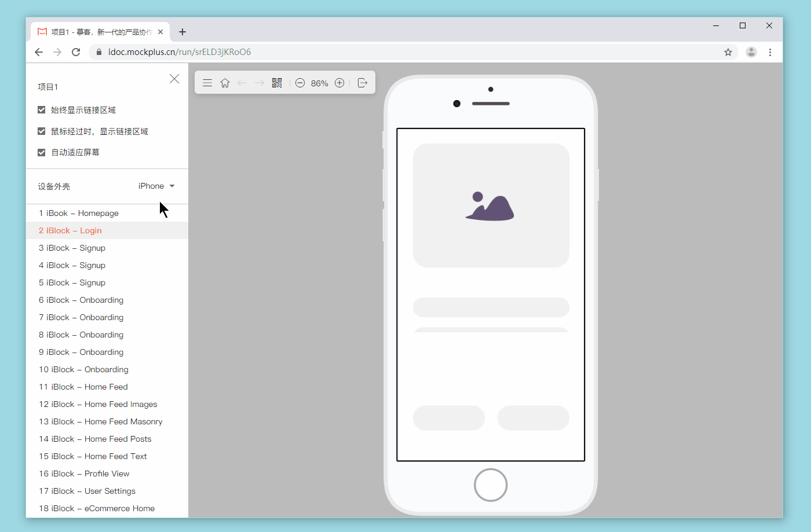Disable the 自动适应屏幕 checkbox
Screen dimensions: 811x532
(x=42, y=152)
